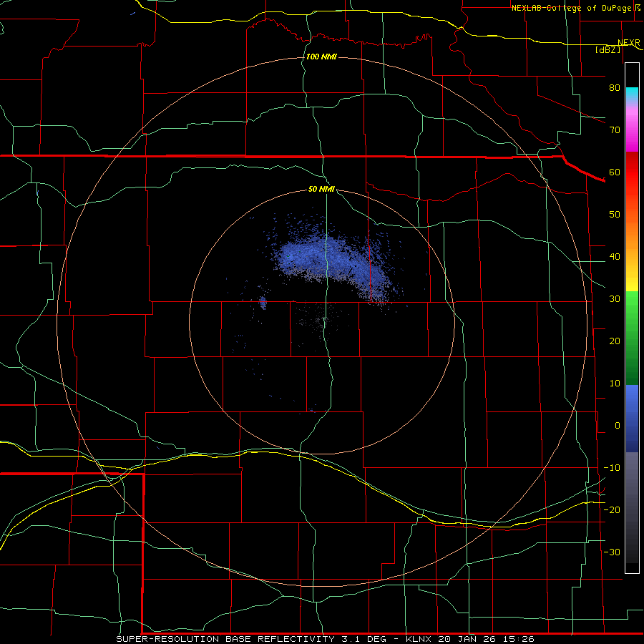Viewport: 644px width, 644px height.
Task: Click the 100 NMI range ring label
Action: click(x=321, y=57)
